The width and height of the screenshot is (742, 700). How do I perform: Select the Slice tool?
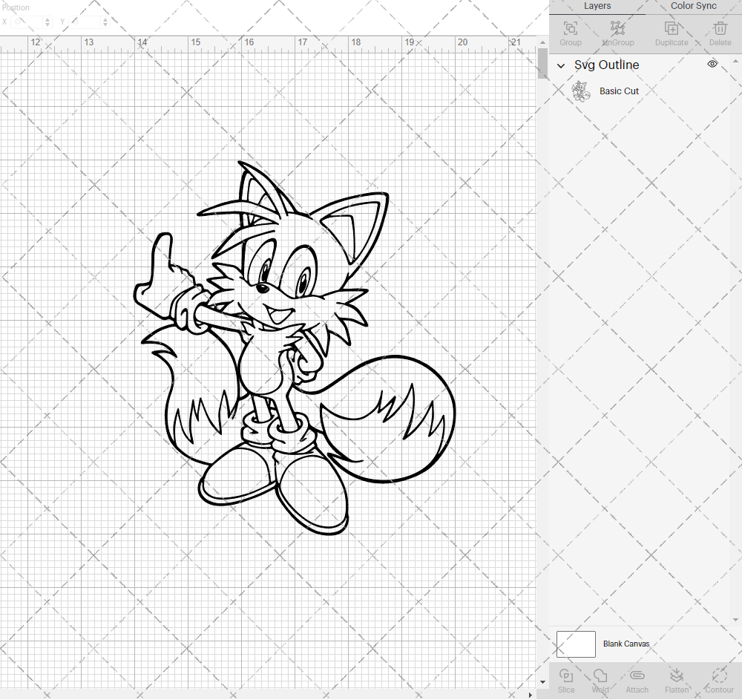pos(566,679)
